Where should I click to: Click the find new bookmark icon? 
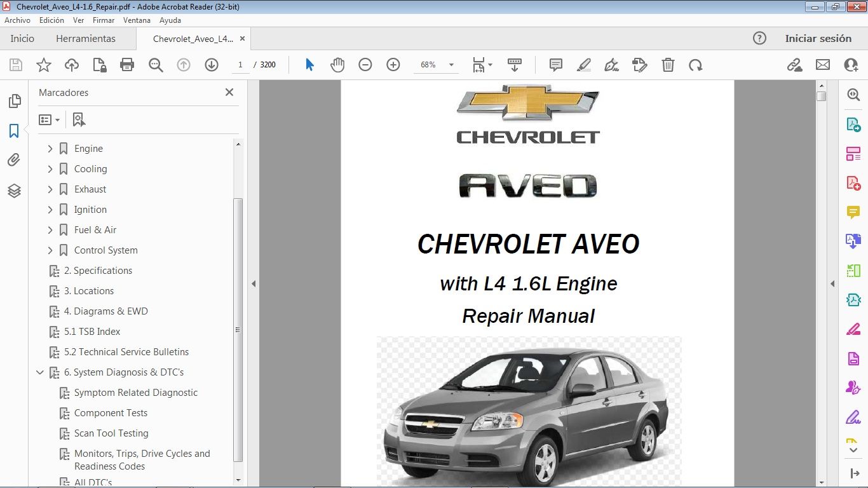[x=79, y=119]
